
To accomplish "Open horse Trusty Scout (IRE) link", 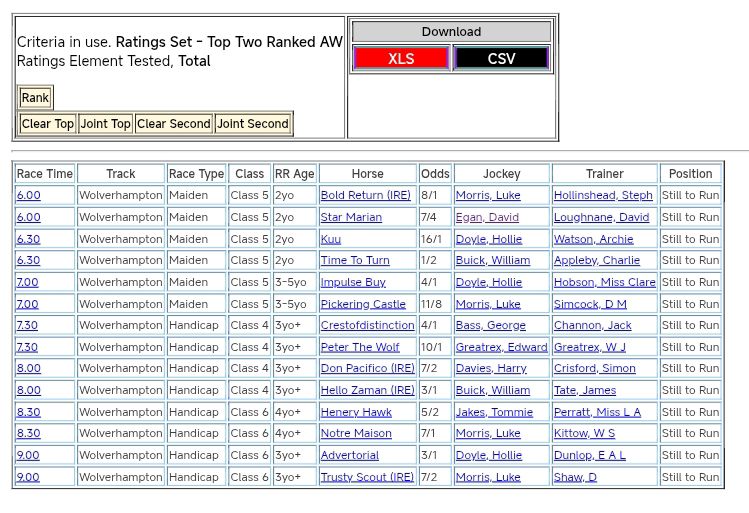I will pos(367,477).
